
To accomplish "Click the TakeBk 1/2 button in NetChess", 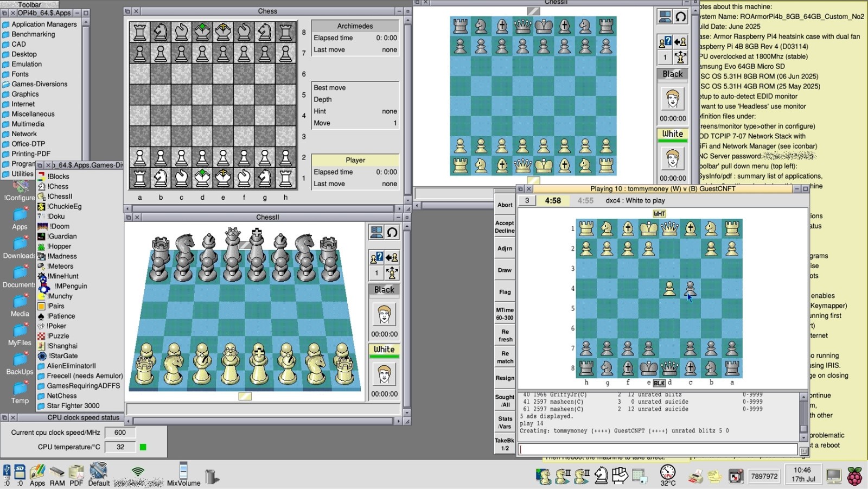I will [505, 444].
